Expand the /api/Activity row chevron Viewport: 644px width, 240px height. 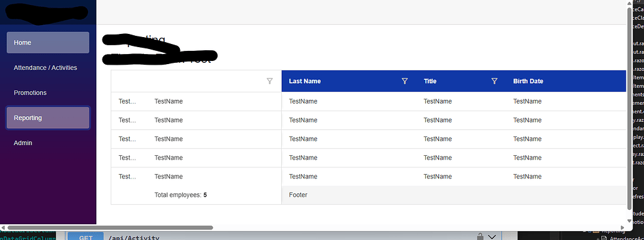pyautogui.click(x=492, y=237)
